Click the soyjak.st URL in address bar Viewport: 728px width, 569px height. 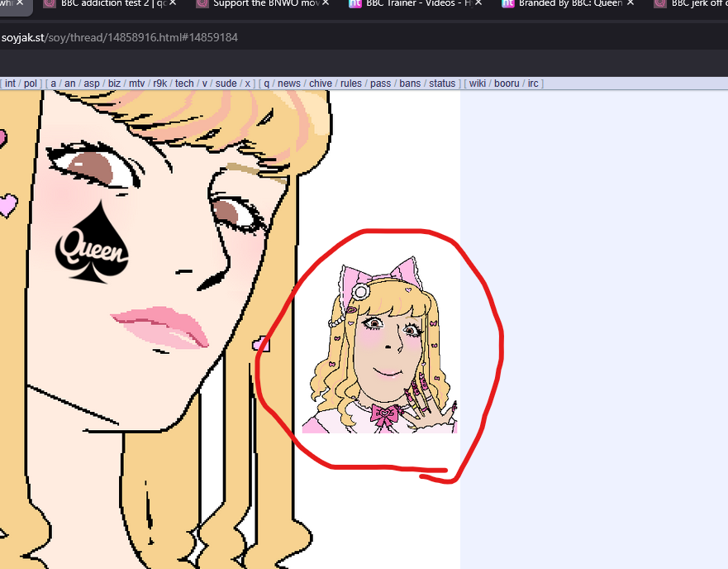tap(119, 37)
